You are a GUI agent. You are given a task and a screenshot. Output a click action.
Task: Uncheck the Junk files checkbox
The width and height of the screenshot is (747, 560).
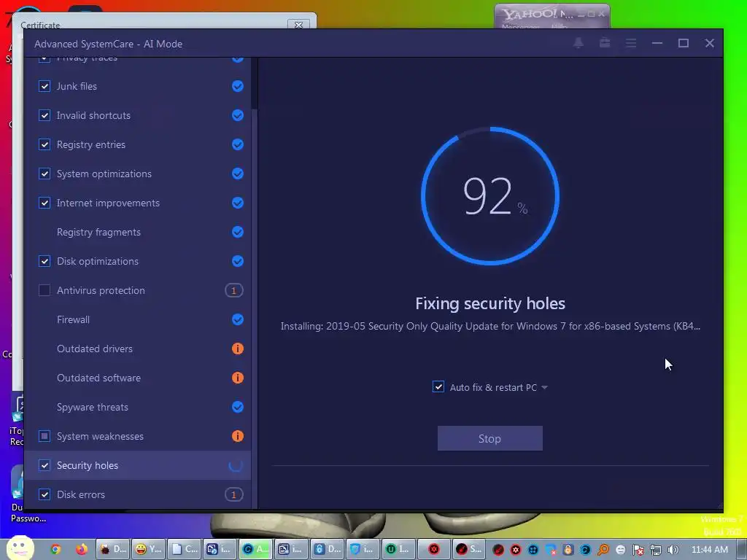pos(44,86)
